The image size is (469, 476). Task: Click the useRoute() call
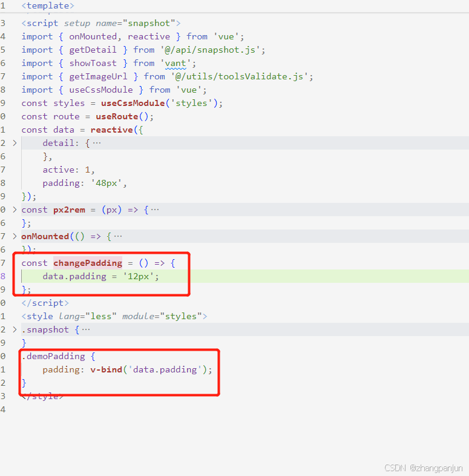coord(122,117)
